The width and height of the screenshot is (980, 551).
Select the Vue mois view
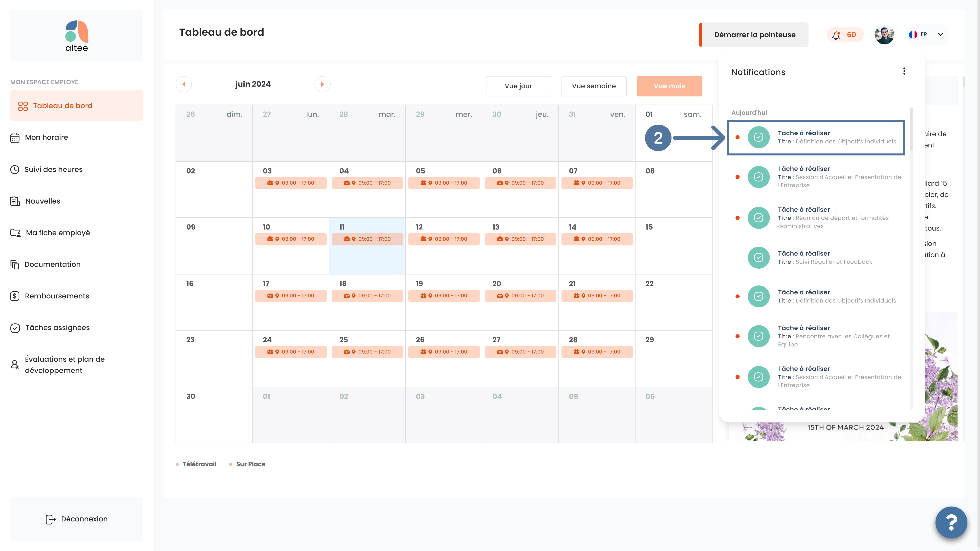click(669, 86)
